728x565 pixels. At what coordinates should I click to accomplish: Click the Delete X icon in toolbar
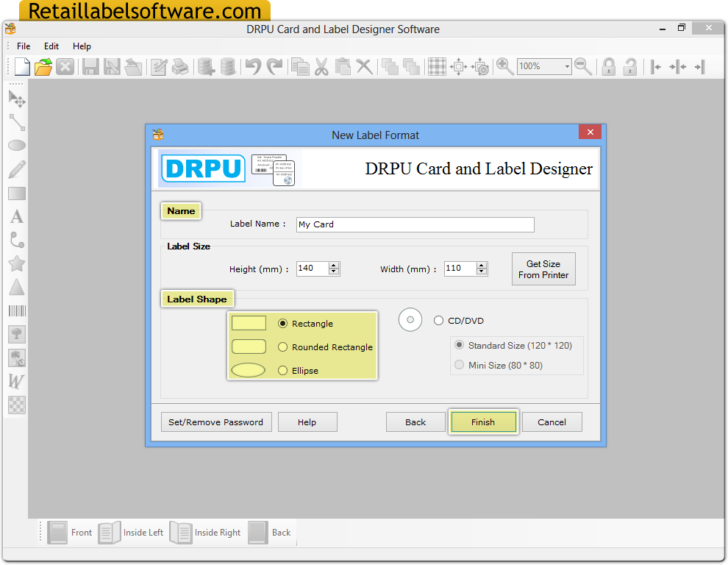click(365, 66)
